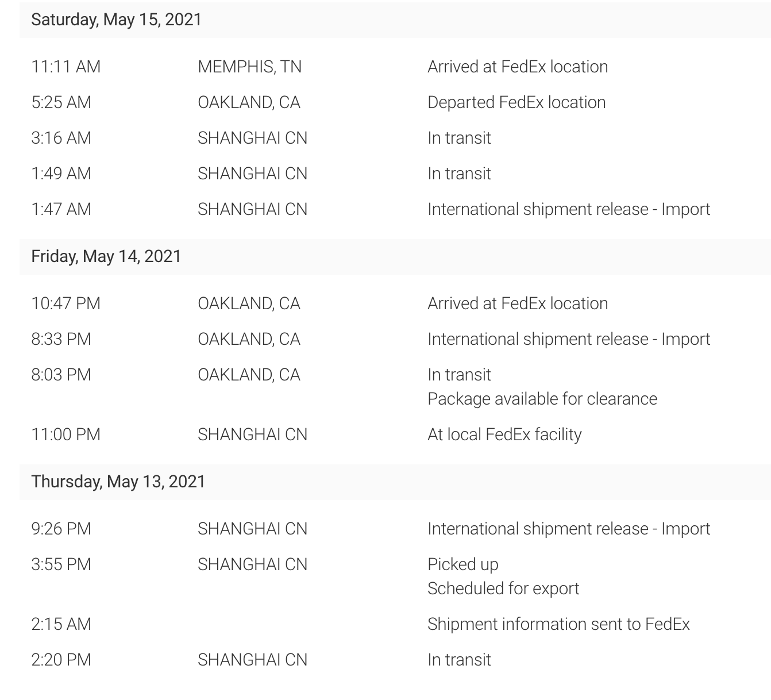Click the Picked up status text

tap(463, 564)
